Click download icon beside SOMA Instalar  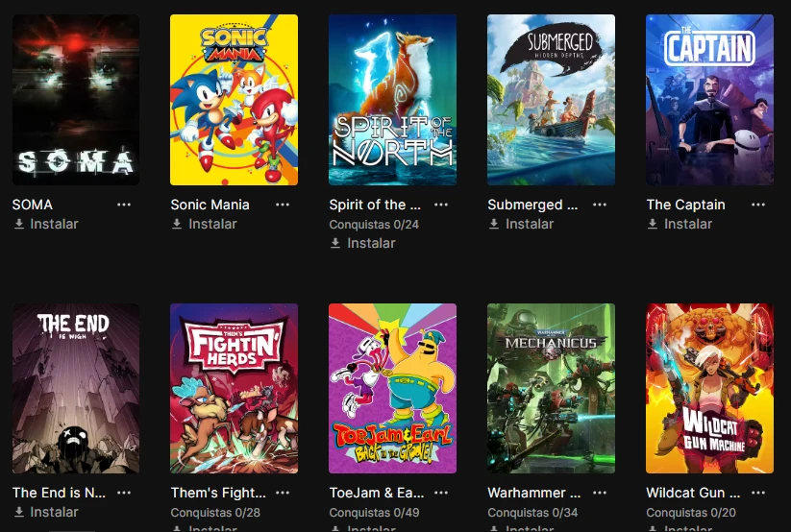pos(19,224)
